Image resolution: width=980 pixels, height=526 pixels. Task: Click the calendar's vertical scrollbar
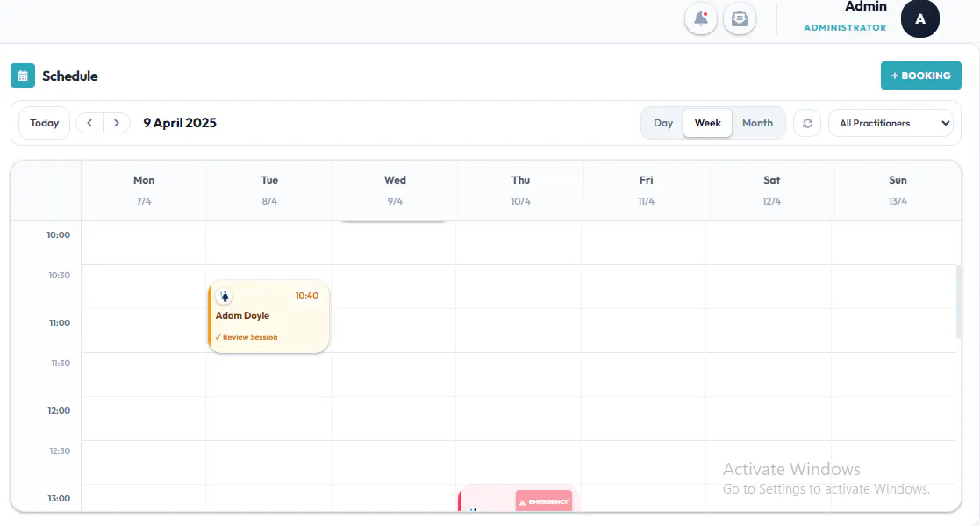959,302
